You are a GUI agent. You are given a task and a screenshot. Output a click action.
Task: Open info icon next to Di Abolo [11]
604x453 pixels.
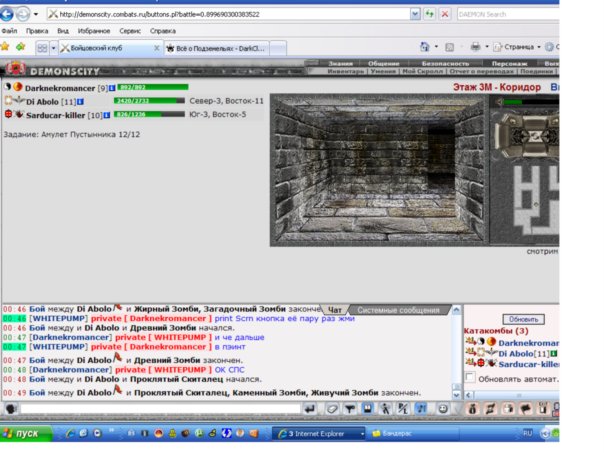click(x=81, y=102)
